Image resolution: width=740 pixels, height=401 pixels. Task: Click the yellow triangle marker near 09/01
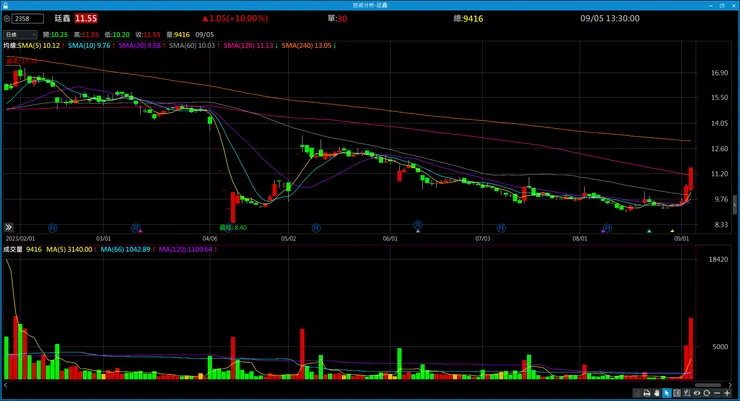click(673, 231)
